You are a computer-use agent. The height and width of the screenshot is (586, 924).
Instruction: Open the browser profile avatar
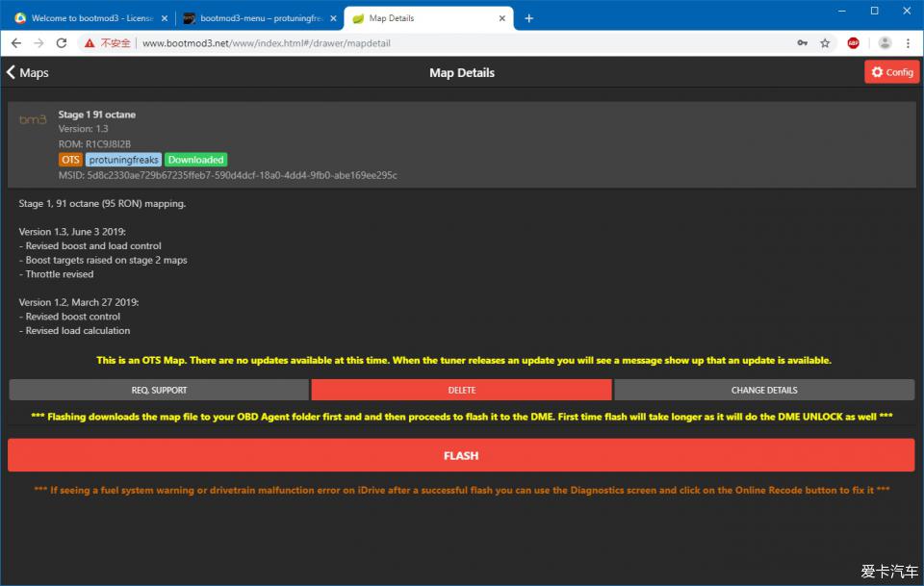885,43
